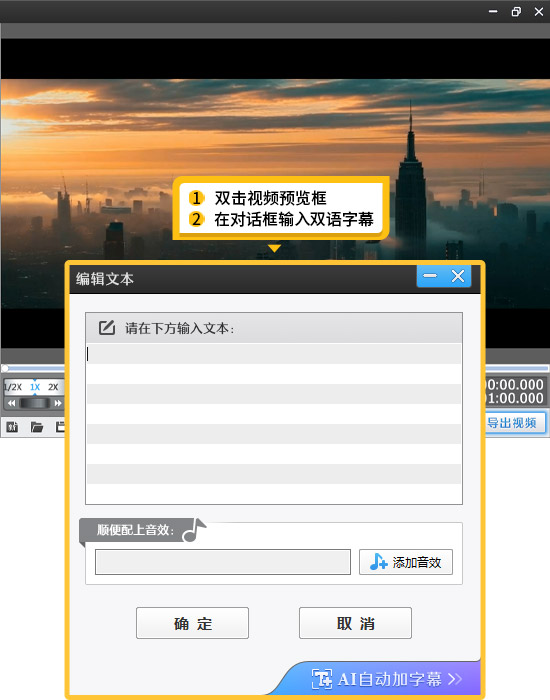Select 1/2X playback speed
The height and width of the screenshot is (700, 550).
(13, 387)
